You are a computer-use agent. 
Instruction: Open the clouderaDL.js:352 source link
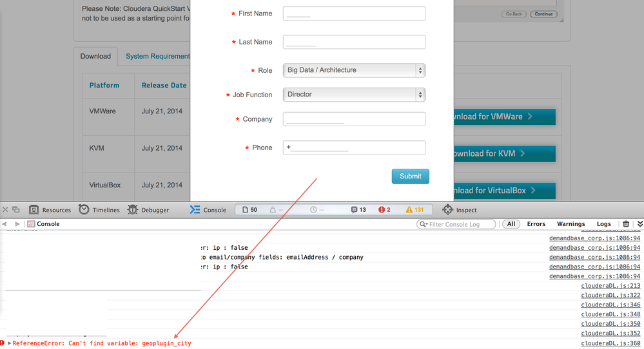click(610, 334)
